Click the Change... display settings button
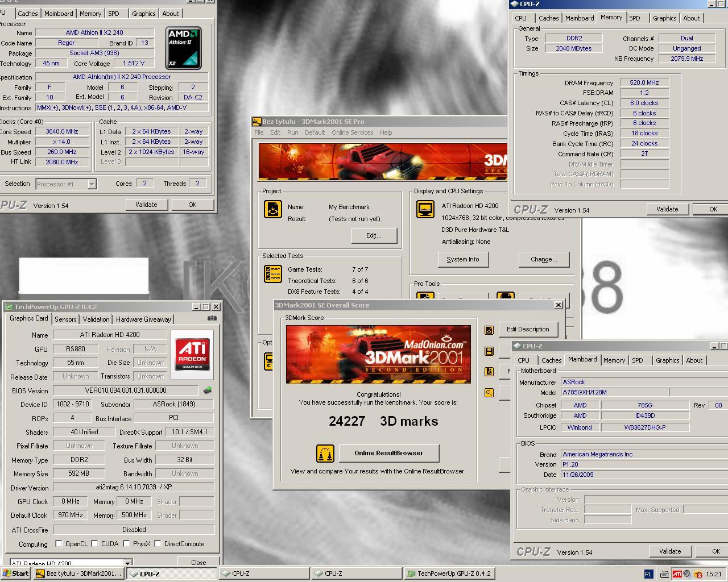This screenshot has height=582, width=728. [544, 259]
